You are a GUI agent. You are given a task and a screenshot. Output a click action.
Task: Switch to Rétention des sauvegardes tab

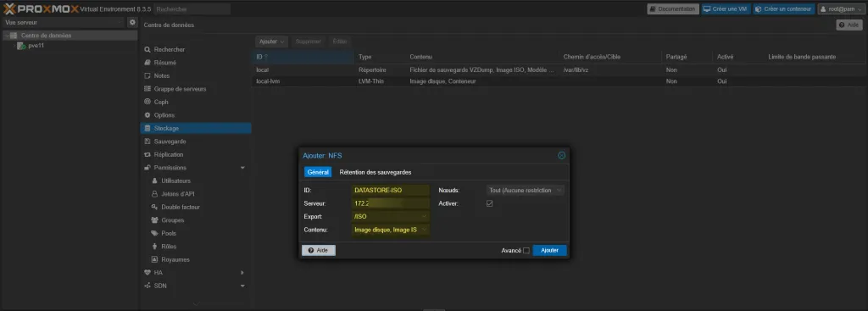click(x=376, y=172)
